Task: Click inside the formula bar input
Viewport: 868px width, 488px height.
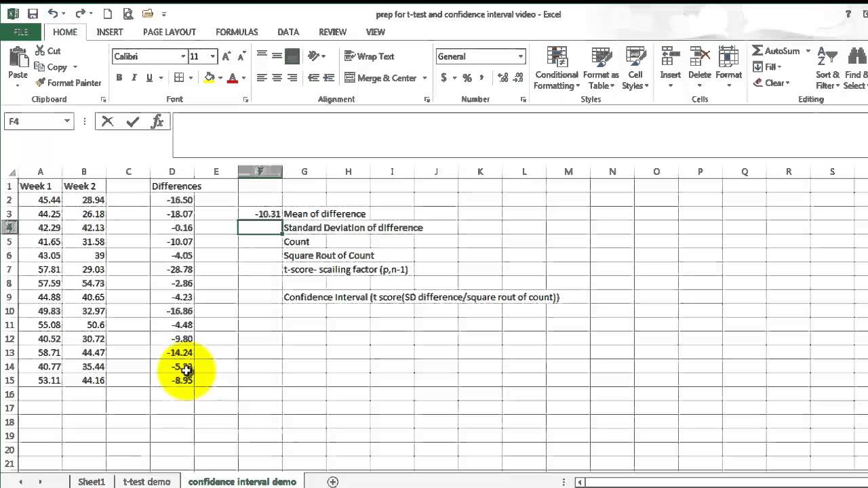Action: [x=520, y=135]
